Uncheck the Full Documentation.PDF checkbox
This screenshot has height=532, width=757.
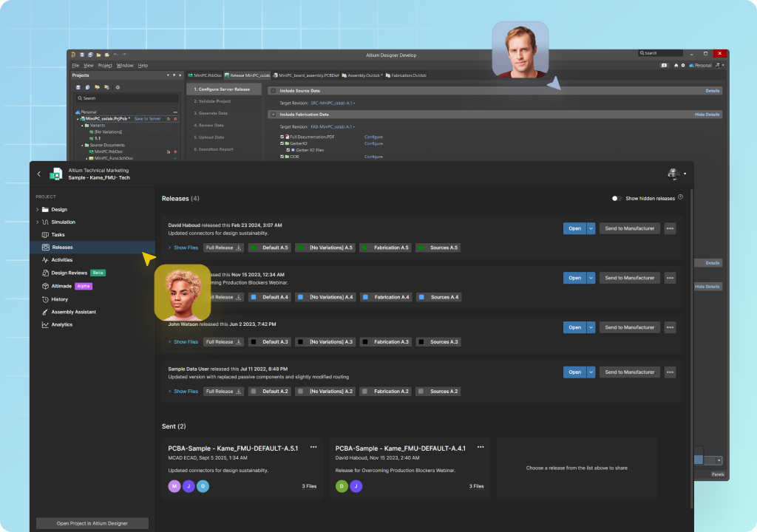pyautogui.click(x=282, y=137)
